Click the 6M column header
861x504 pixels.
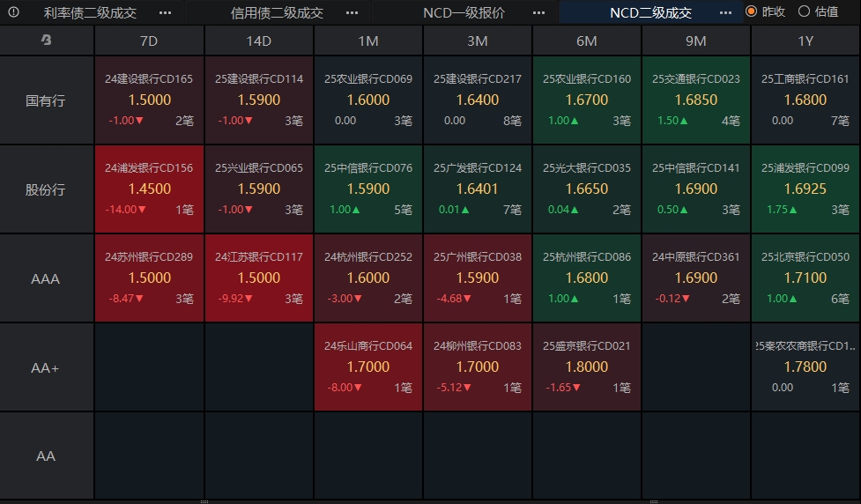pyautogui.click(x=586, y=41)
